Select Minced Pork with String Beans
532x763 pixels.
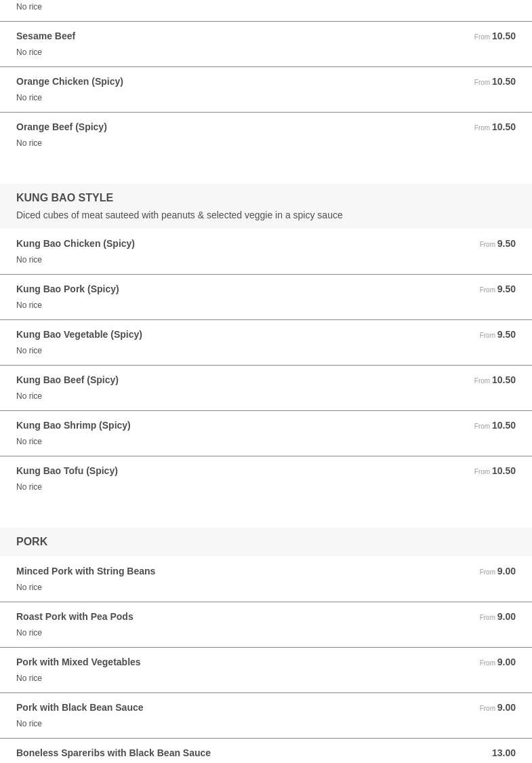[x=266, y=579]
